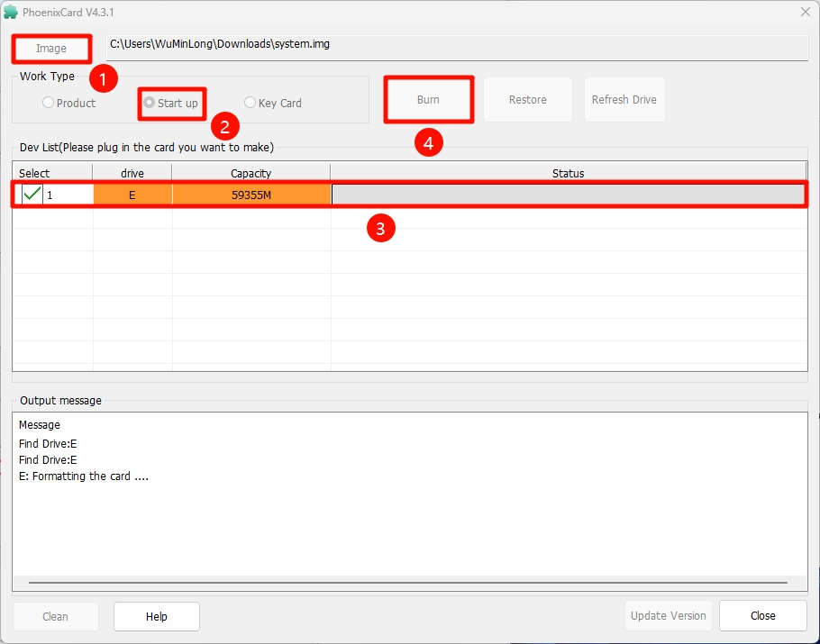Click the Clean button
The image size is (820, 644).
coord(55,616)
